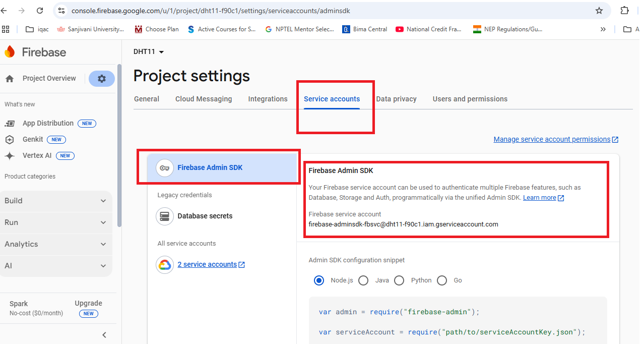Click the Database secrets icon

click(x=165, y=216)
